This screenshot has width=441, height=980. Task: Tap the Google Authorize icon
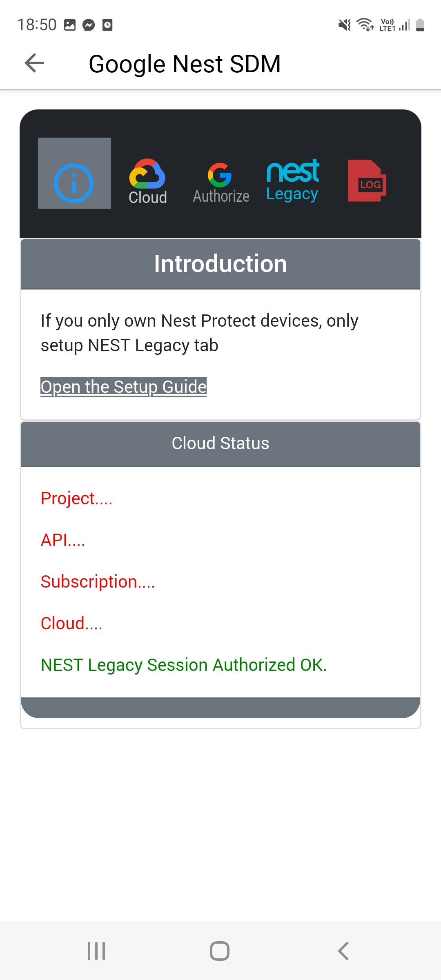(220, 183)
